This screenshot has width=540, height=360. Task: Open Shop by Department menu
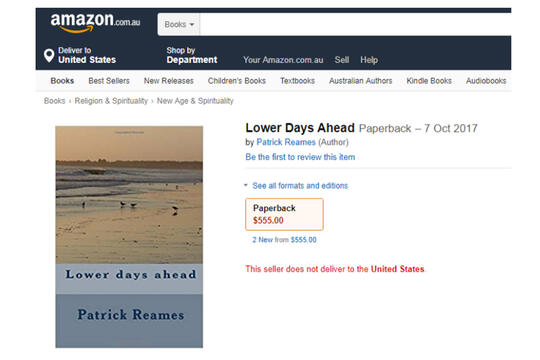[x=192, y=55]
